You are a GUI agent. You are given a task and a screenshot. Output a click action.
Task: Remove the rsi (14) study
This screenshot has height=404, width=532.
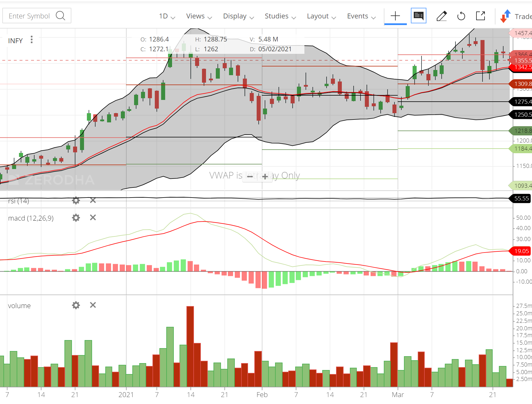[x=93, y=200]
